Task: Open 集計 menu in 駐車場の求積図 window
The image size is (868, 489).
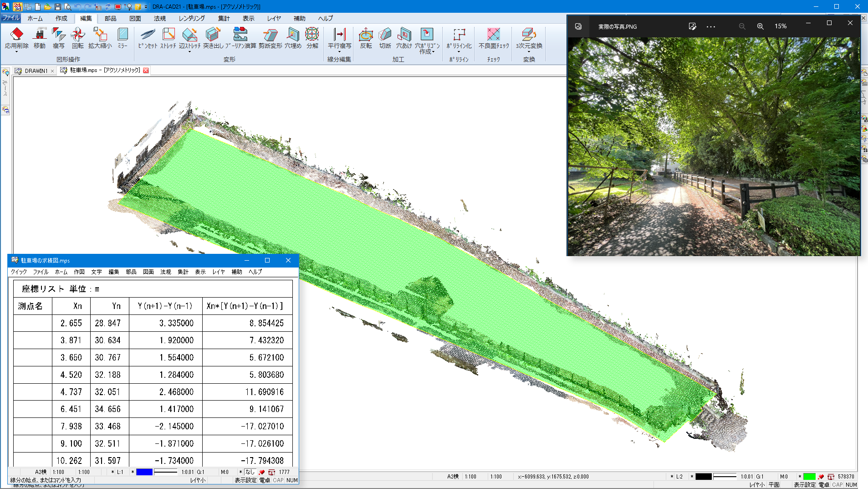Action: [x=183, y=272]
